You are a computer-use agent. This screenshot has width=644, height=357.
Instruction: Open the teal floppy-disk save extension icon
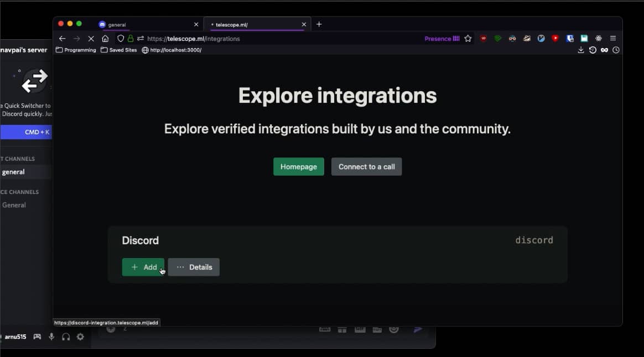584,39
